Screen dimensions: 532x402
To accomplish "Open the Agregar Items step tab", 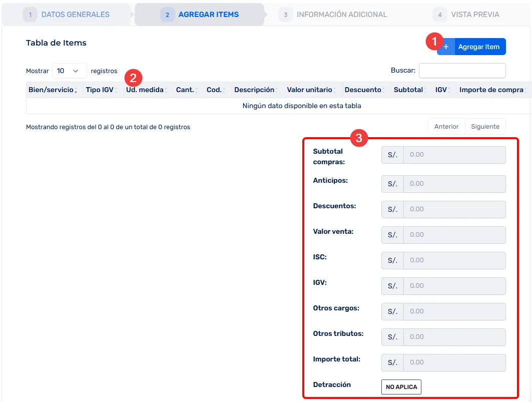I will [208, 15].
